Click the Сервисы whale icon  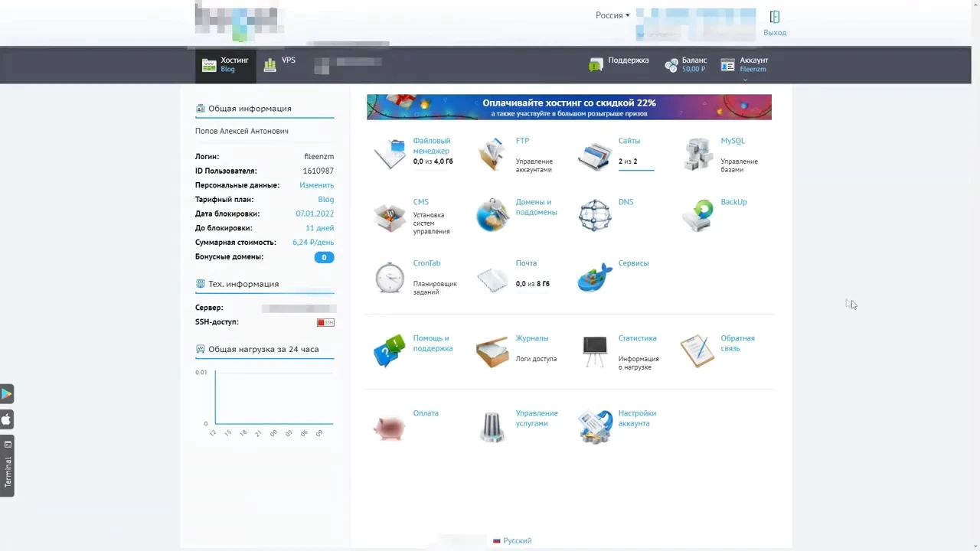pos(595,277)
